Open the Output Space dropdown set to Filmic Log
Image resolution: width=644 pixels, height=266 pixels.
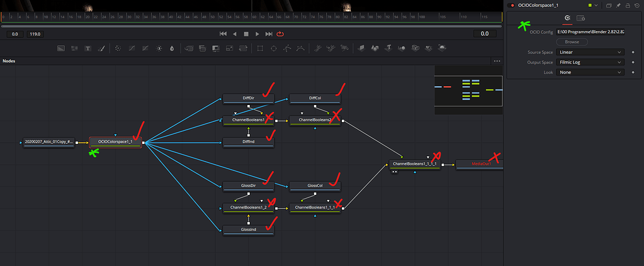[x=590, y=62]
